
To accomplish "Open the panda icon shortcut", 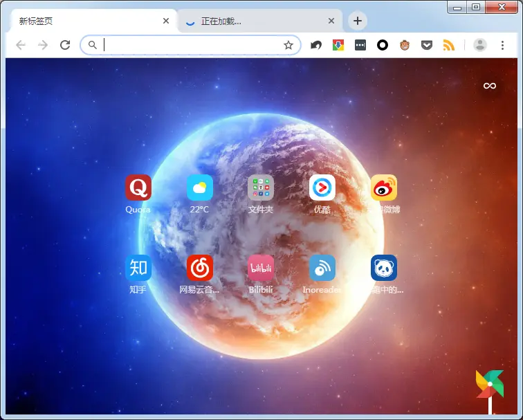I will pyautogui.click(x=384, y=268).
